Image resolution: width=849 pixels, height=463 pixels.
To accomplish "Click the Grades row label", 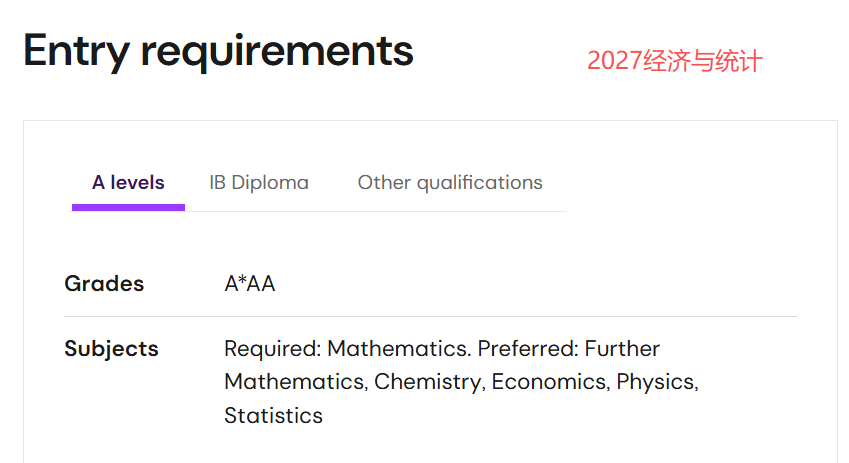I will 104,284.
